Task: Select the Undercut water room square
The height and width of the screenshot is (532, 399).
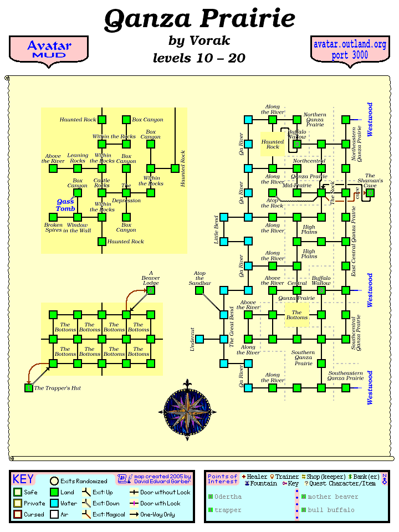Action: (199, 339)
